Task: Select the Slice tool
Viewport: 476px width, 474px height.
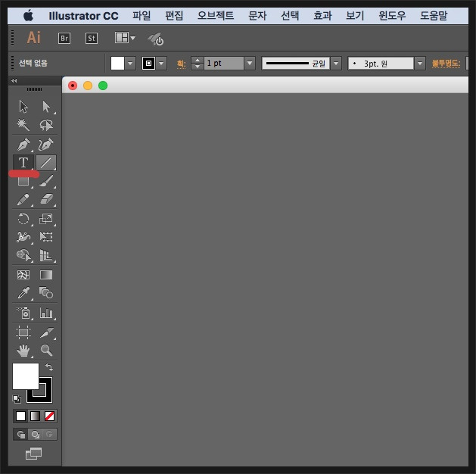Action: [46, 332]
